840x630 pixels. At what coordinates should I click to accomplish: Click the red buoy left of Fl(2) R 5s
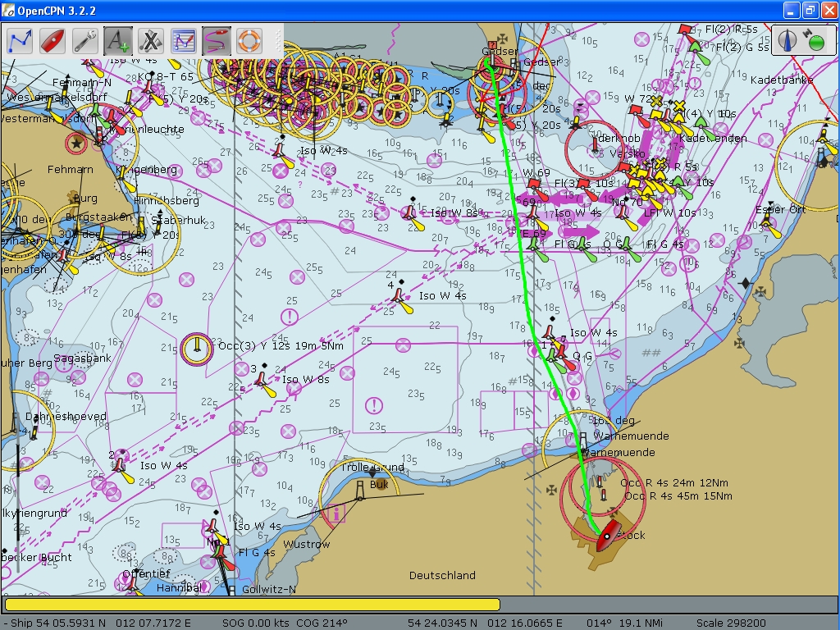coord(684,29)
